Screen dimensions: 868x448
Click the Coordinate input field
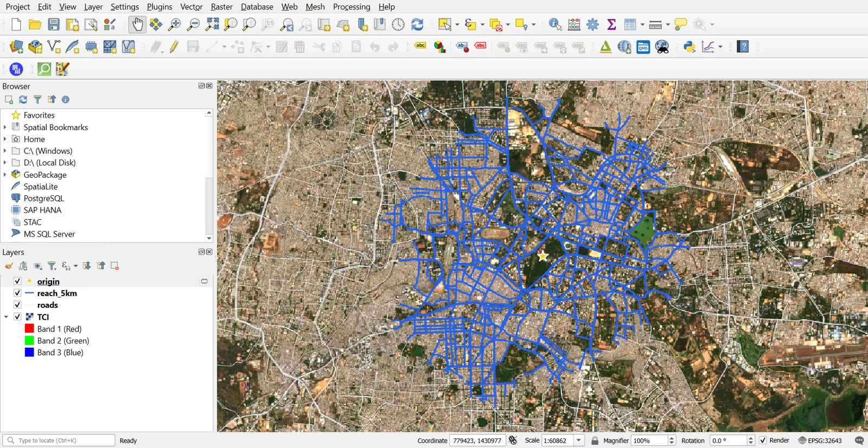click(477, 440)
